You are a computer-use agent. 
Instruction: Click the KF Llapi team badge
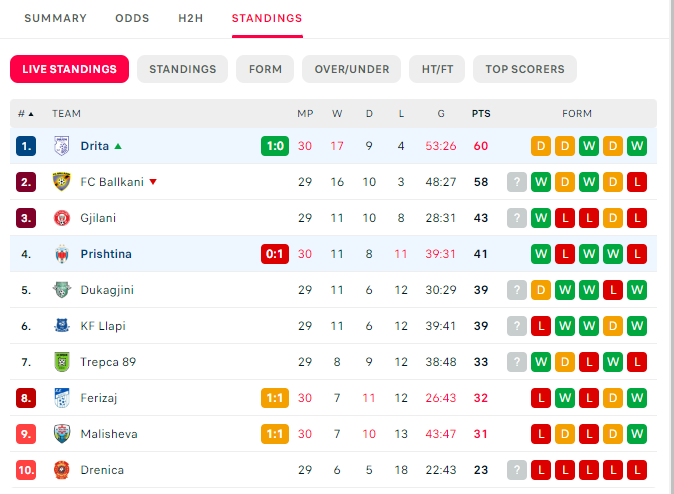click(62, 326)
